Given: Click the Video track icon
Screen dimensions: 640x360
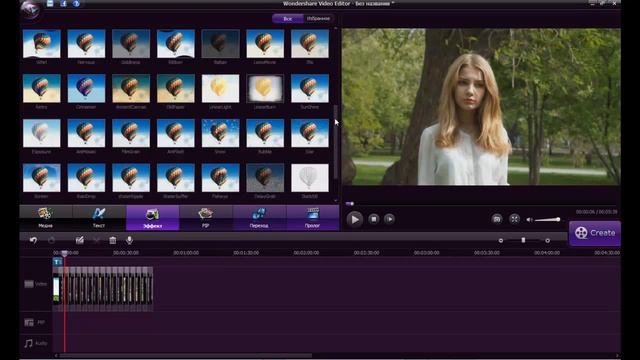Looking at the screenshot, I should pyautogui.click(x=29, y=284).
